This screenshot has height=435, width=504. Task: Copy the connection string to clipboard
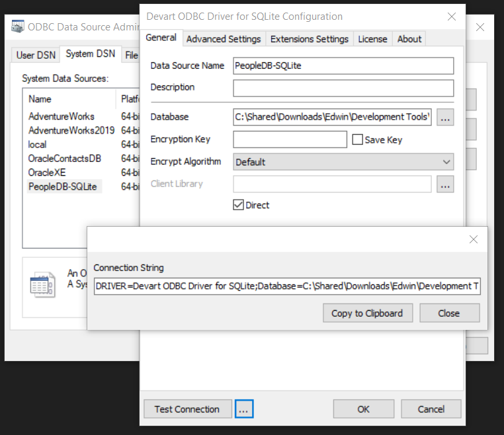point(368,313)
